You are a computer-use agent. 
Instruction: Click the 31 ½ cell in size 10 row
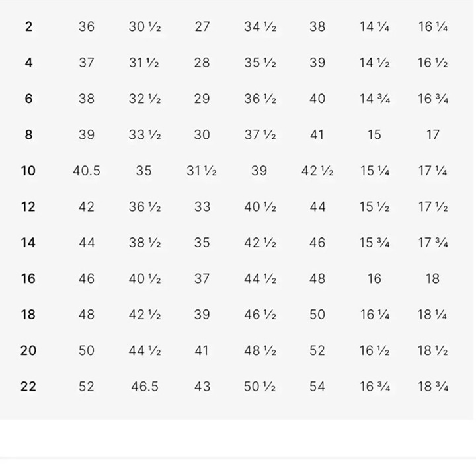point(202,171)
